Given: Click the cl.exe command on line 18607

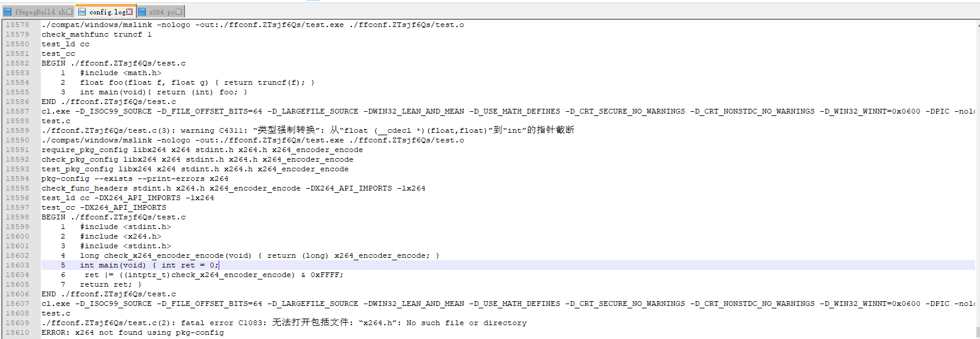Looking at the screenshot, I should 508,304.
